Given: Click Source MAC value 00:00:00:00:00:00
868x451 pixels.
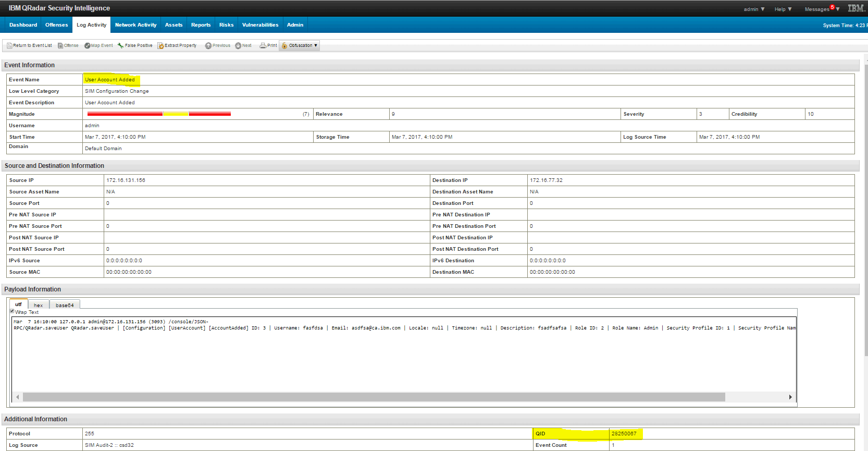Looking at the screenshot, I should 129,272.
